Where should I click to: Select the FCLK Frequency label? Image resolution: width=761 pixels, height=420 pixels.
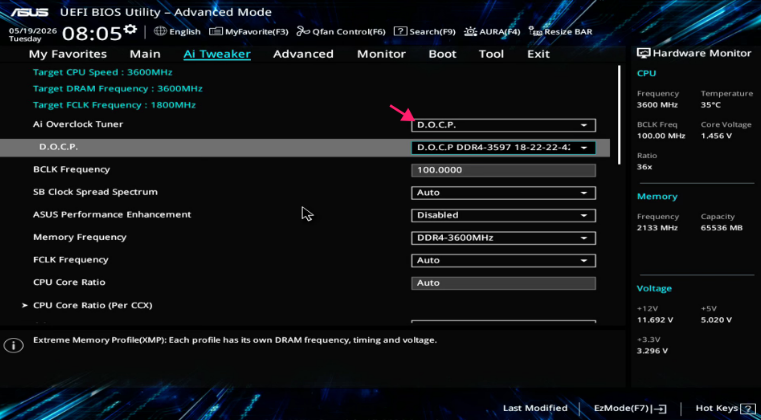(70, 260)
